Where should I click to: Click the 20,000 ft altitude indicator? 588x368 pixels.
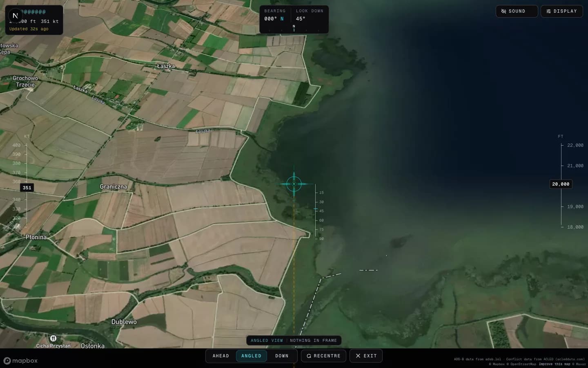click(561, 184)
